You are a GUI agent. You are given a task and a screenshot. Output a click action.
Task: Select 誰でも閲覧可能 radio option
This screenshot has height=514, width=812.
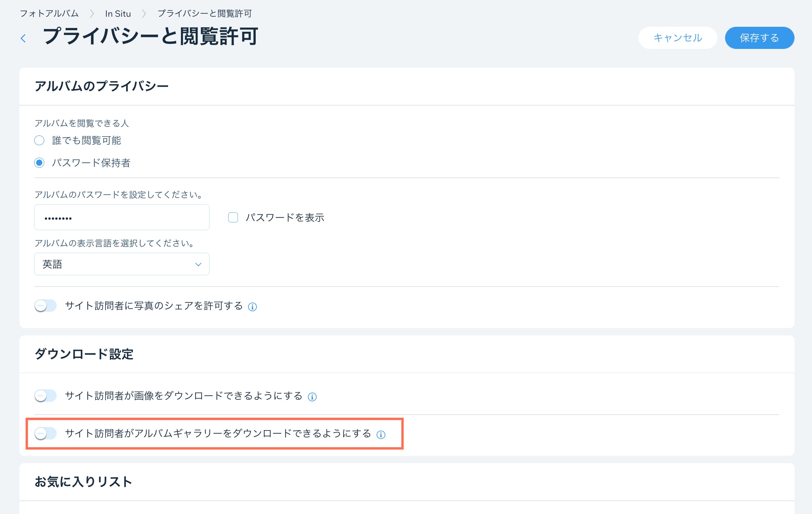tap(39, 140)
